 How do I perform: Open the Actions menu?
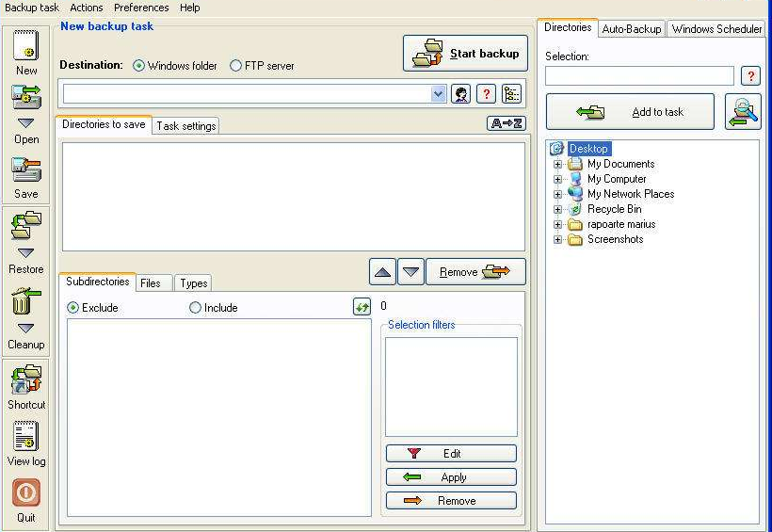click(x=87, y=8)
